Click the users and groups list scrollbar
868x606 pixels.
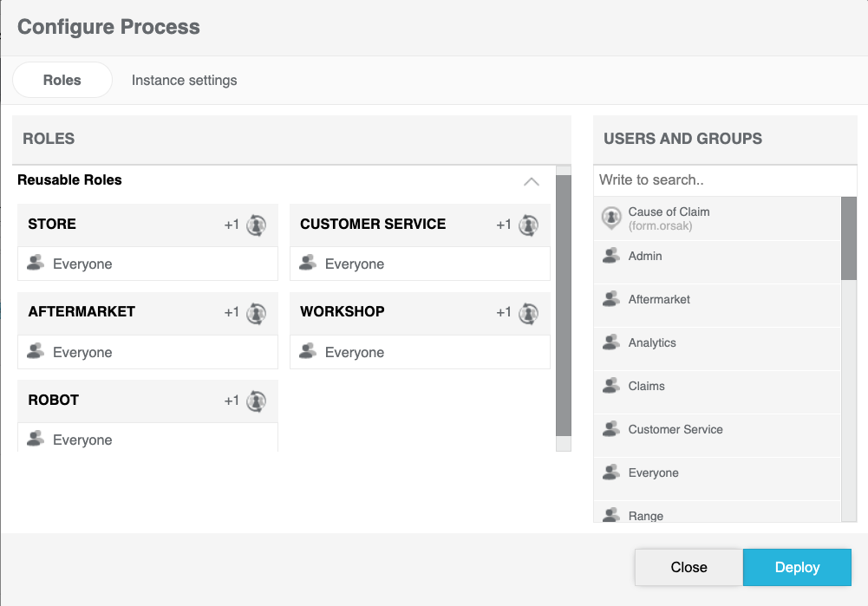point(849,238)
